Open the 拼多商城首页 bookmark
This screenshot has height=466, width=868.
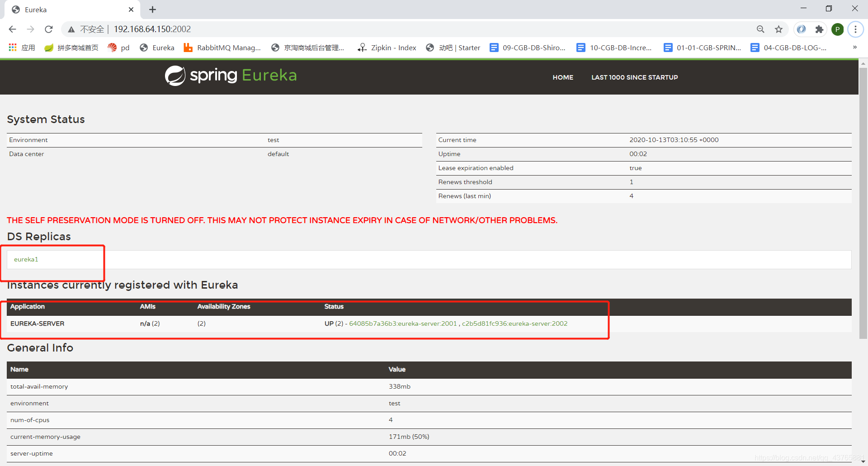coord(71,48)
